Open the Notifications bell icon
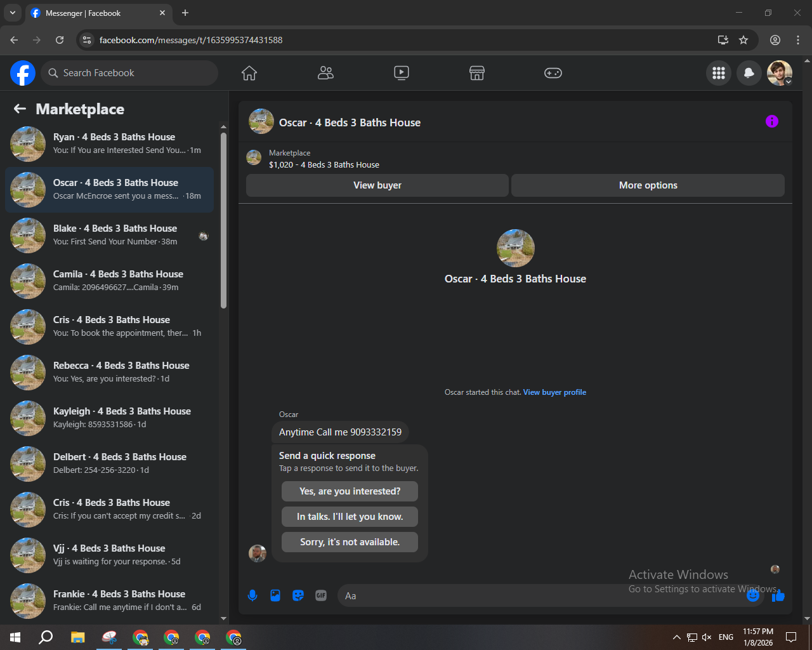The width and height of the screenshot is (812, 650). tap(749, 73)
